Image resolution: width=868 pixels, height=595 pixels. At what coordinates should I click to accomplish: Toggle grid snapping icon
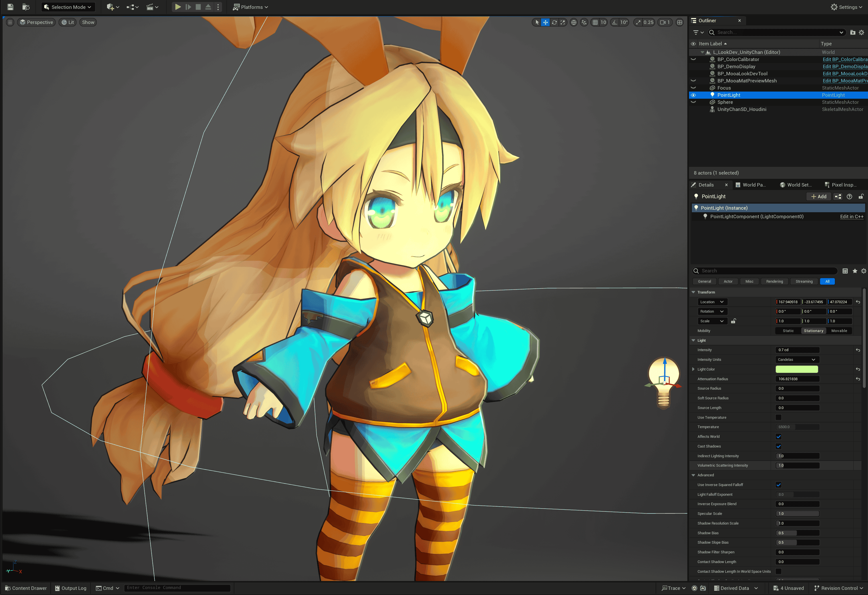pos(595,23)
